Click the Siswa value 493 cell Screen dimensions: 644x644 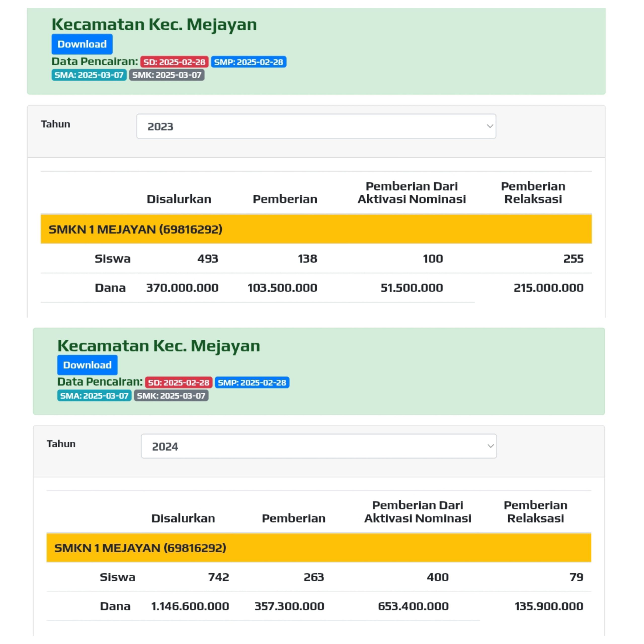coord(208,258)
